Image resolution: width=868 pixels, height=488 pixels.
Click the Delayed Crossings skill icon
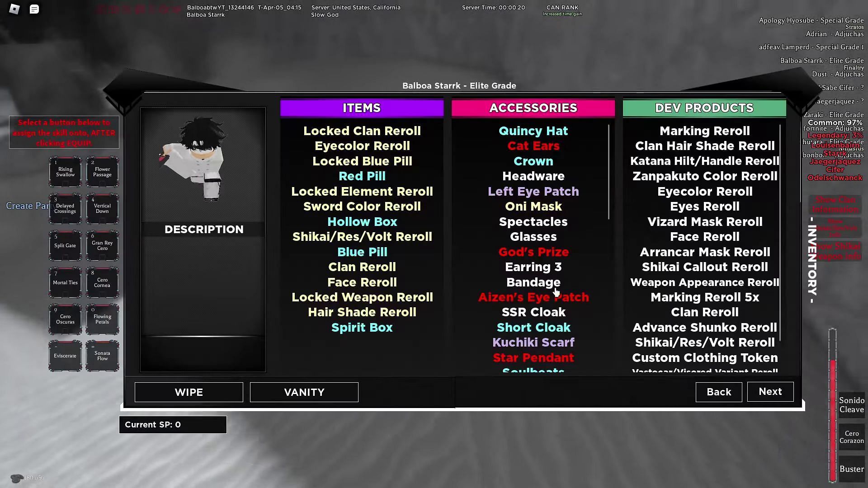[65, 208]
